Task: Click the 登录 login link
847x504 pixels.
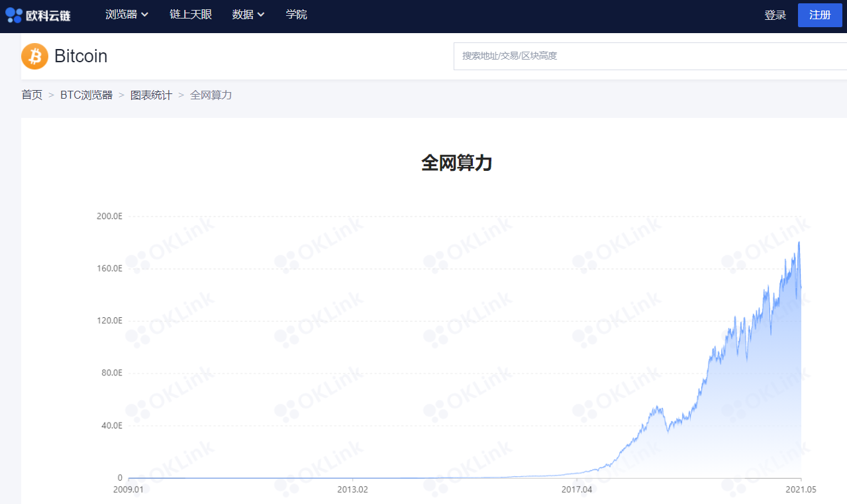Action: [775, 15]
